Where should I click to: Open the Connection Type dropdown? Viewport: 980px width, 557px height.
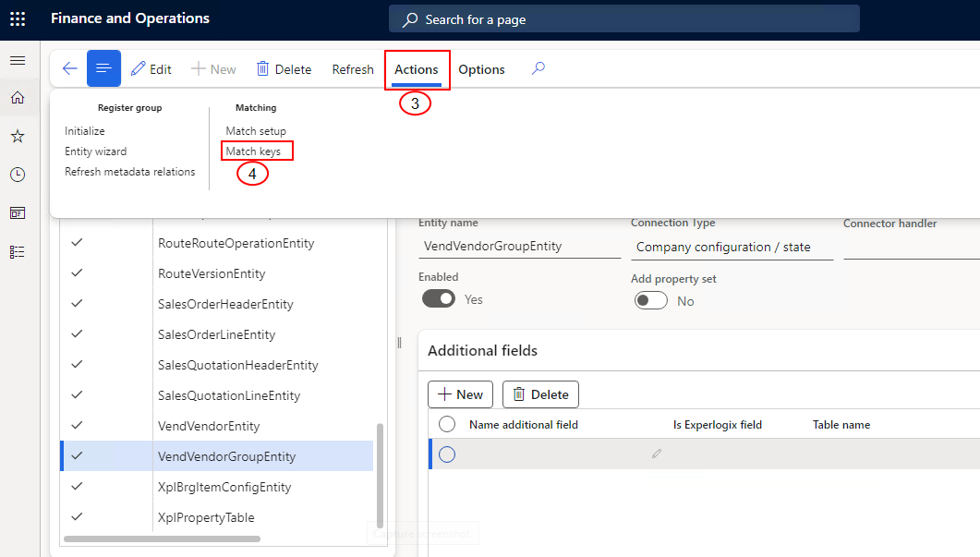(x=732, y=248)
